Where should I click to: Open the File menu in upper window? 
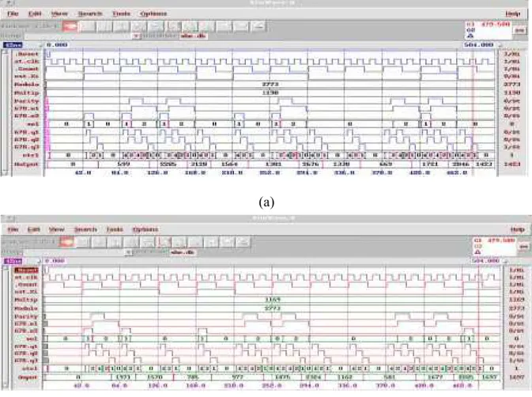(x=13, y=13)
